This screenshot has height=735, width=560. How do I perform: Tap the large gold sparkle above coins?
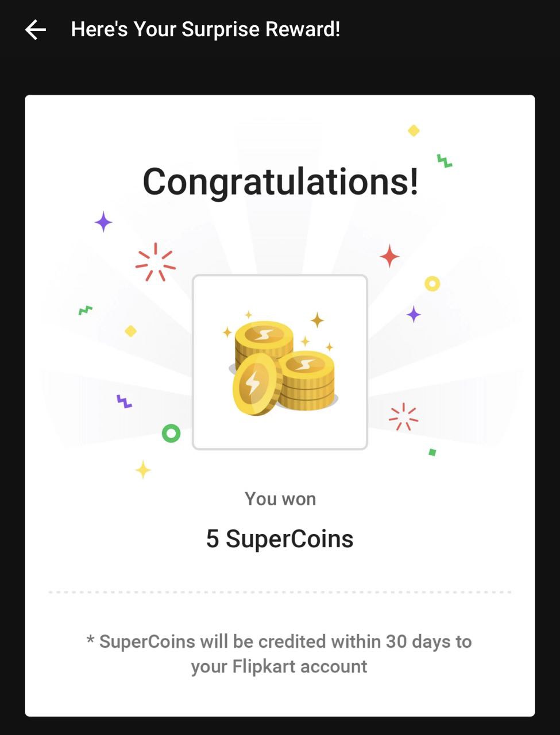pos(317,319)
